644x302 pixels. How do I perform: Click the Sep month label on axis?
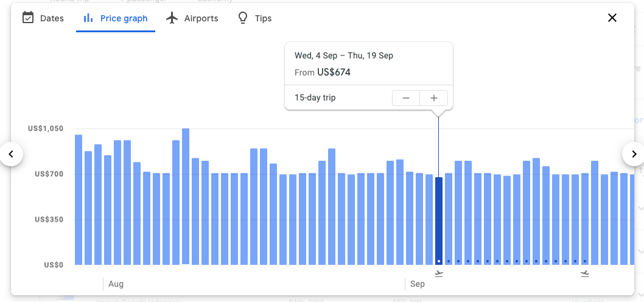418,284
